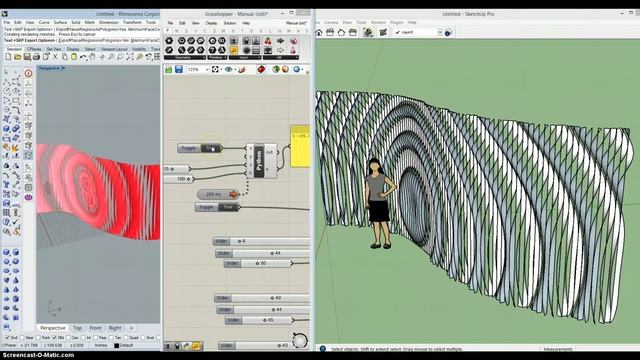Click the slider with value 40 in Grasshopper

pos(262,298)
